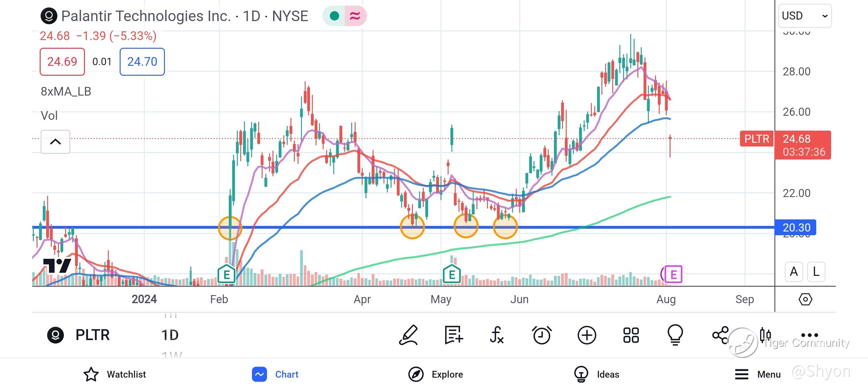Toggle auto scale with A button
868x391 pixels.
(794, 272)
